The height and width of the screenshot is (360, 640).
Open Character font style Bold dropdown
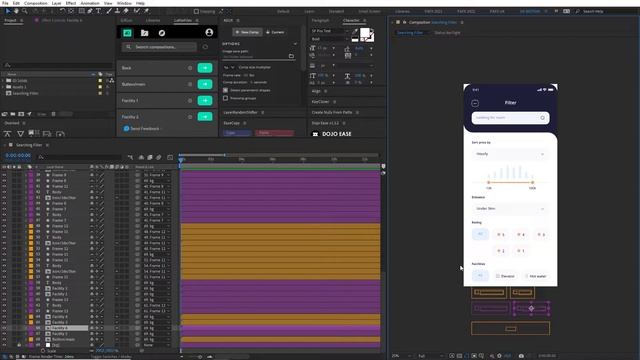(329, 39)
